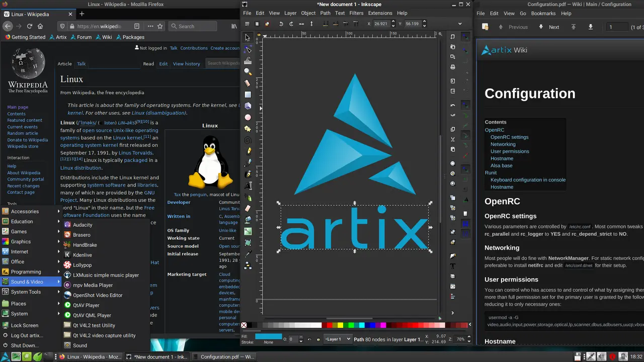Expand Inkscape tool controls overflow chevron
Image resolution: width=644 pixels, height=362 pixels.
point(460,24)
